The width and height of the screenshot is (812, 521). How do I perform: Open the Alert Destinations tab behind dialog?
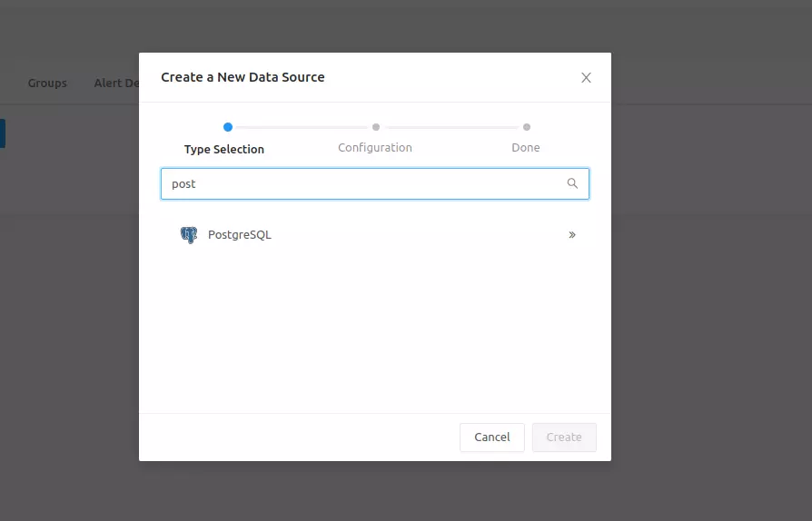click(116, 84)
